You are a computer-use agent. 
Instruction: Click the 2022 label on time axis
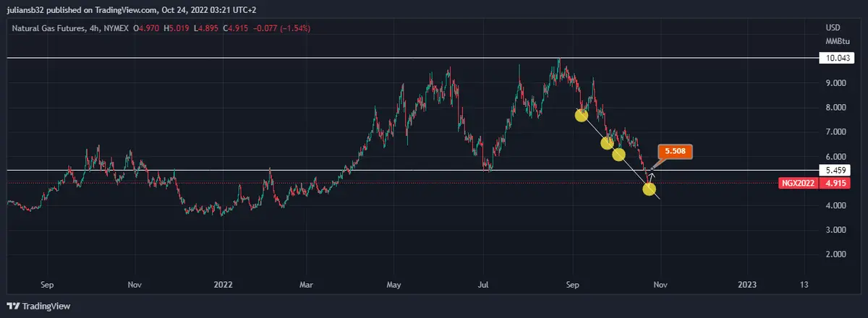coord(223,285)
